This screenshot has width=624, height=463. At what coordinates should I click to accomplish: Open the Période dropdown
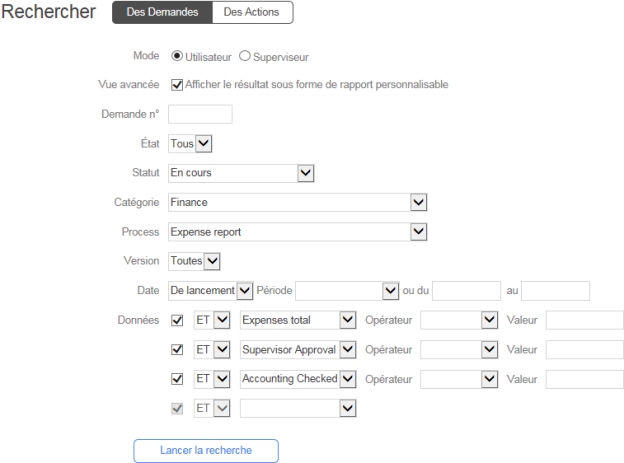(347, 291)
